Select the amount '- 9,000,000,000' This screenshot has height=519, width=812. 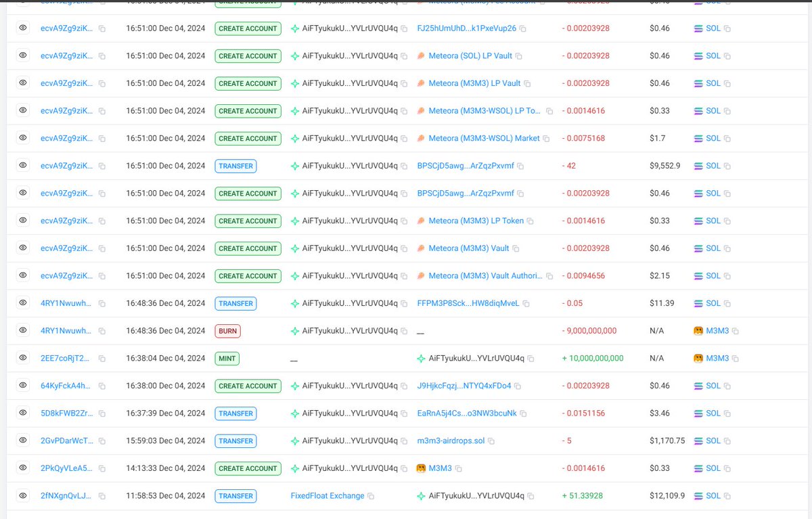pyautogui.click(x=589, y=331)
